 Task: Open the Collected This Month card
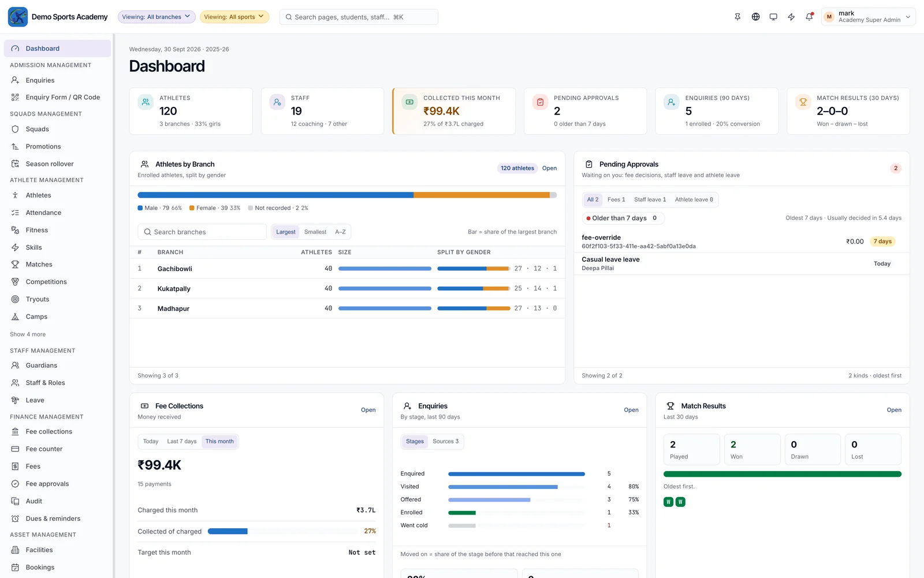[454, 111]
